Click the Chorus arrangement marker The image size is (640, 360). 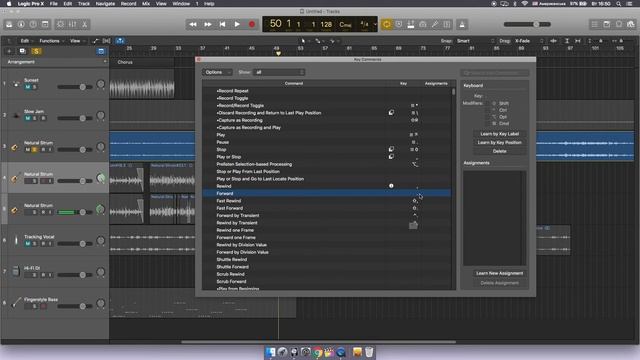point(142,62)
